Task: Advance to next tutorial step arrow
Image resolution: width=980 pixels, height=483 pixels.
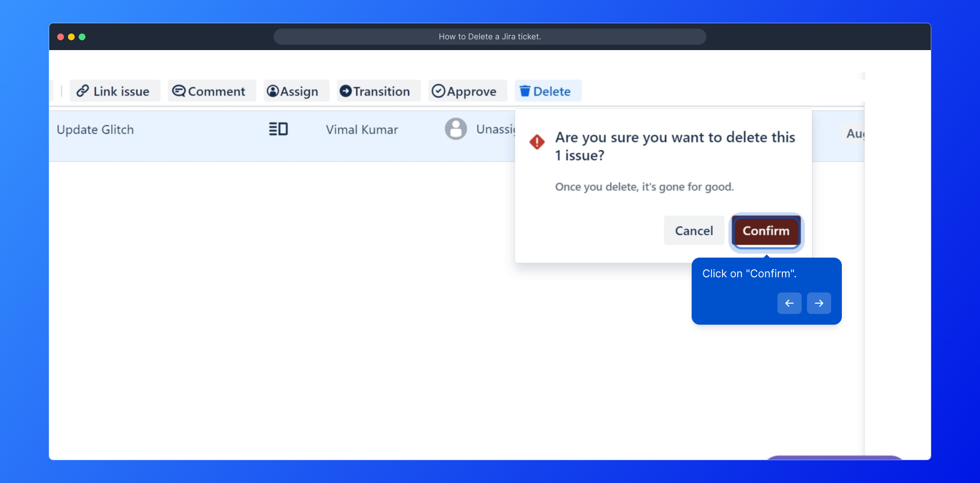Action: pos(819,303)
